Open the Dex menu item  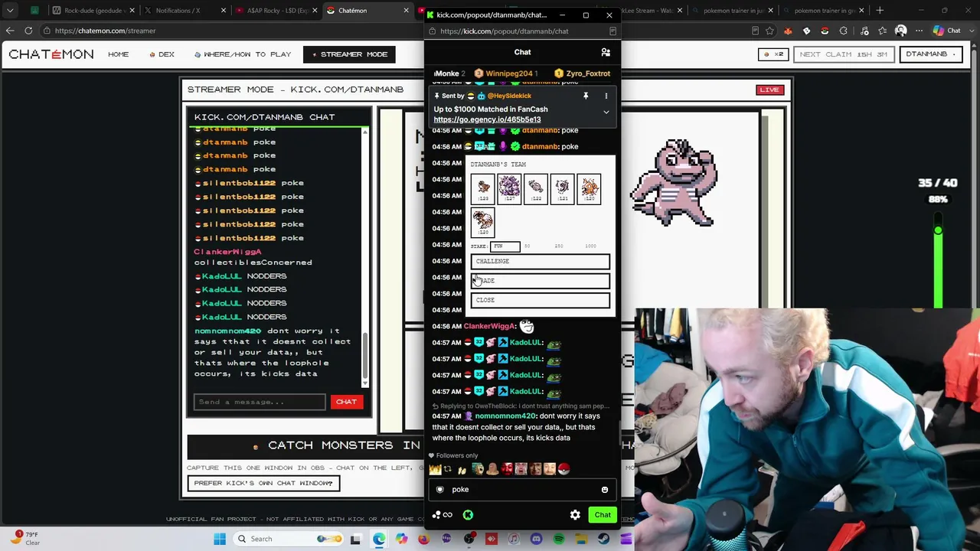[162, 54]
